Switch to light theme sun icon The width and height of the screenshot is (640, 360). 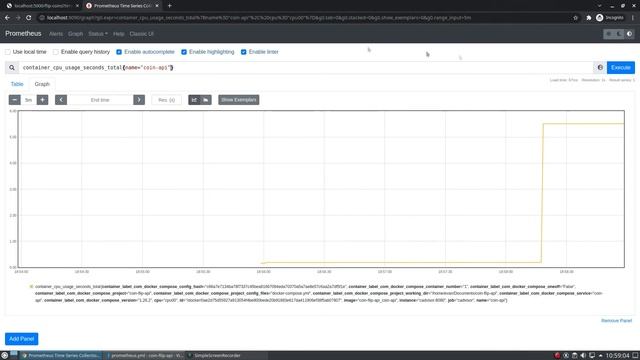point(609,34)
